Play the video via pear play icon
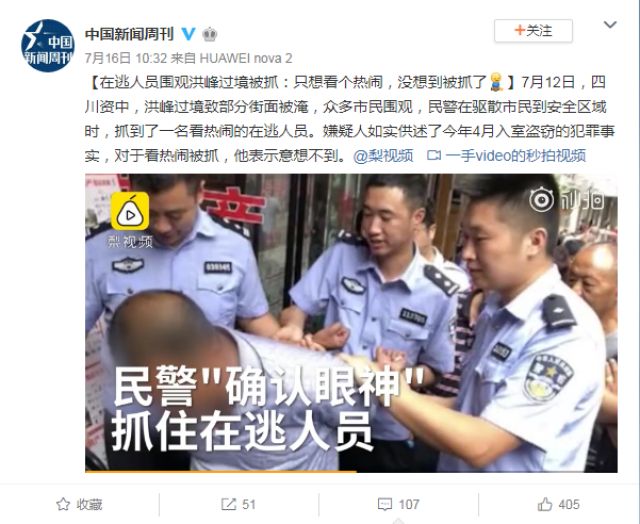 130,212
